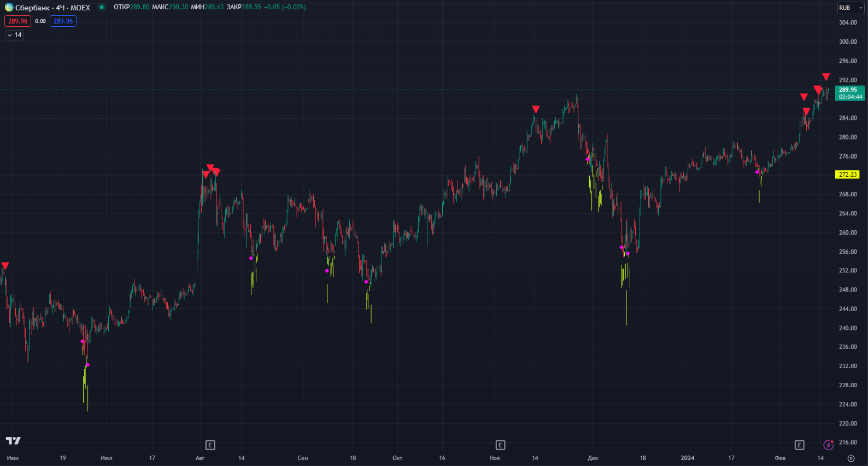This screenshot has width=868, height=466.
Task: Open the earnings marker near Фев
Action: 799,445
